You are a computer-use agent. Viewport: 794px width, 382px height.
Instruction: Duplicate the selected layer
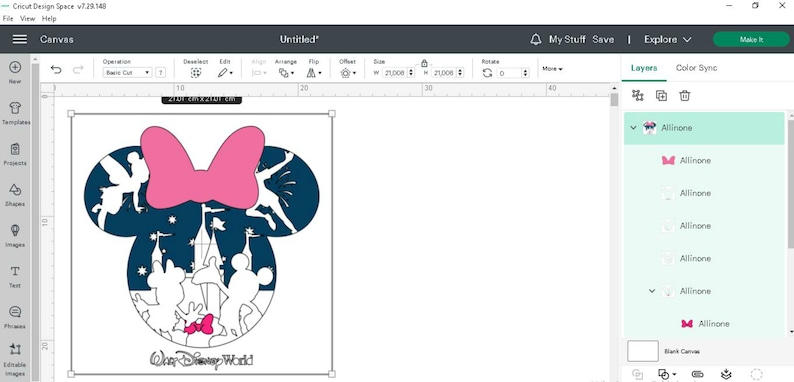(x=661, y=95)
